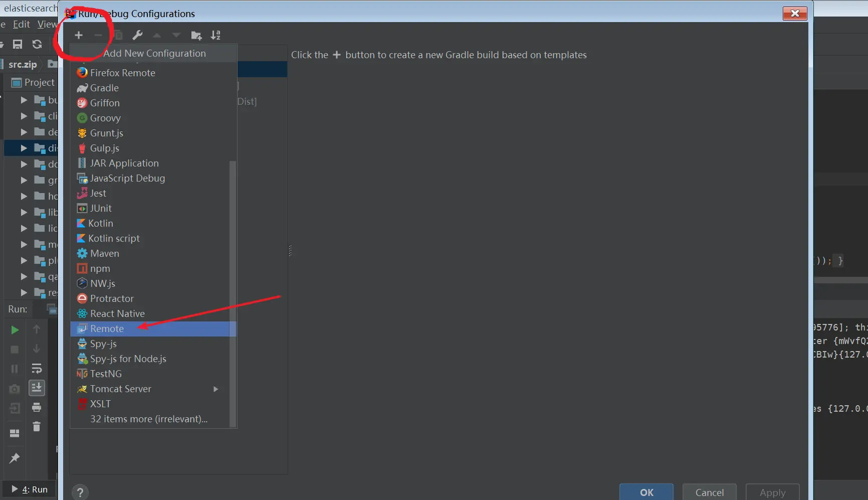Click the Synchronize icon in main window toolbar
868x500 pixels.
tap(37, 44)
